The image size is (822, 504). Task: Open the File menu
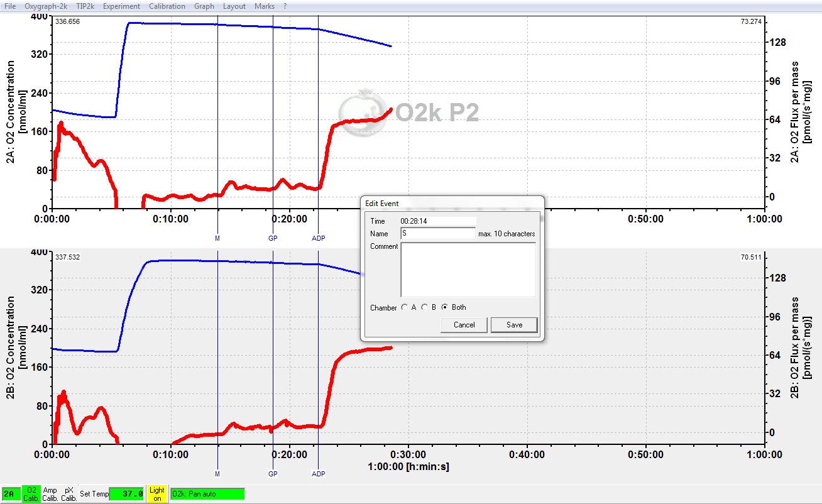10,6
